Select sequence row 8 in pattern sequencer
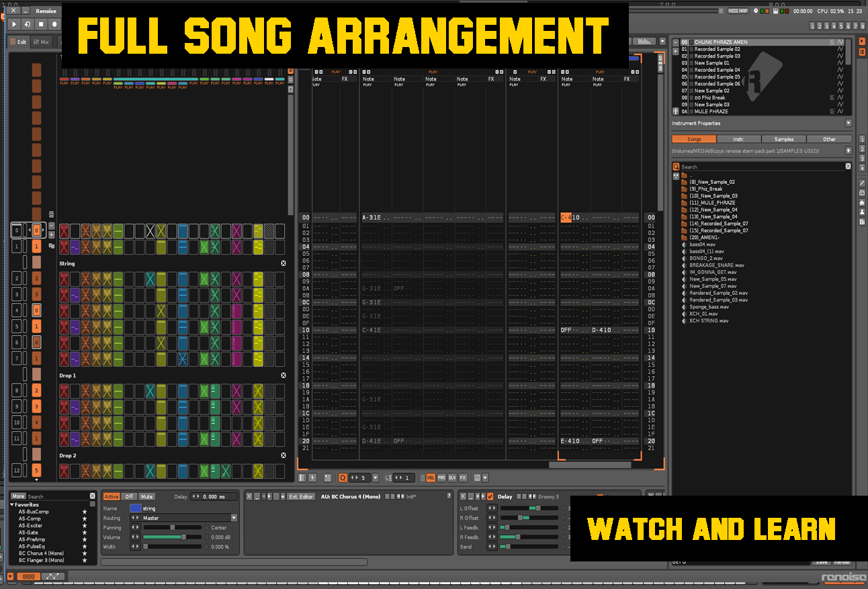 [x=16, y=391]
